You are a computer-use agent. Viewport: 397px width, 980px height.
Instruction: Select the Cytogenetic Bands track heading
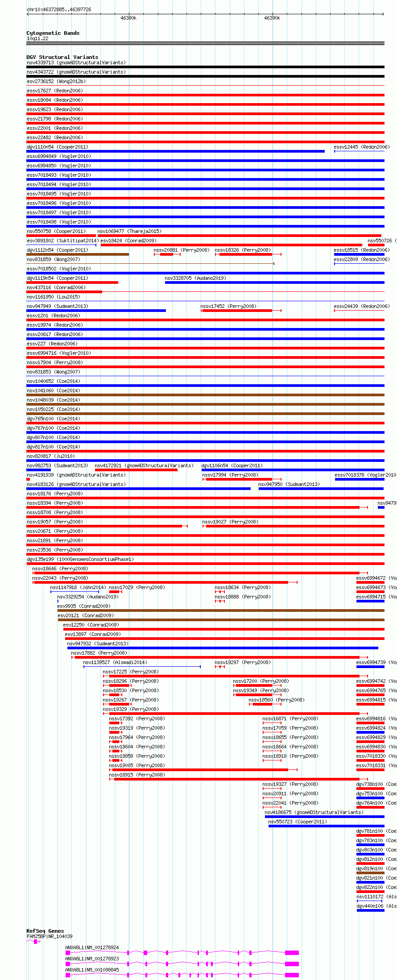pyautogui.click(x=53, y=33)
